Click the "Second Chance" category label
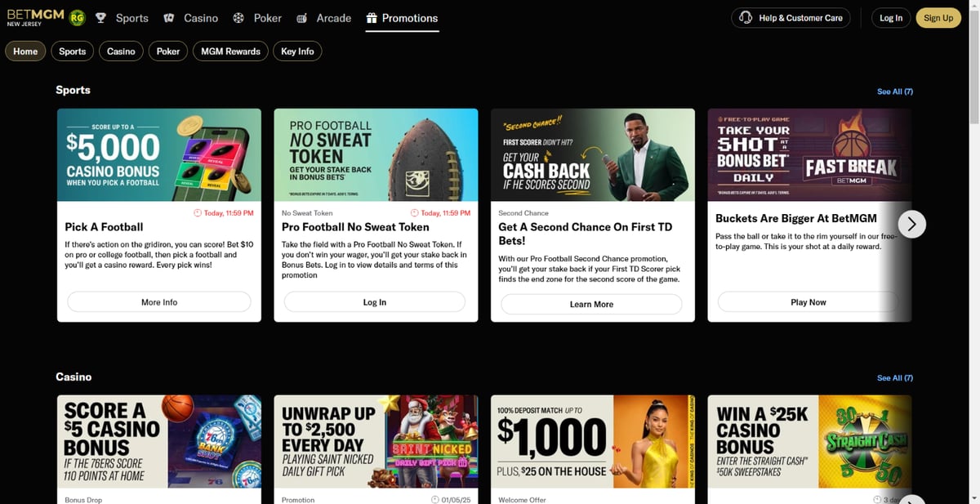 pos(523,213)
